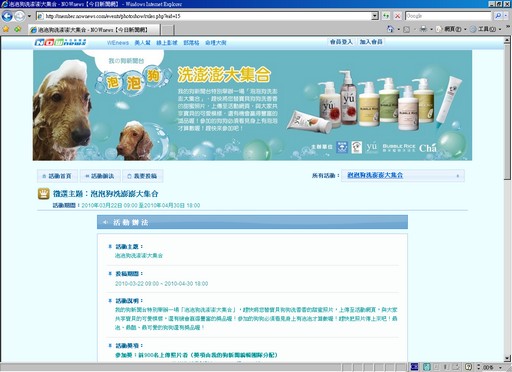
Task: Expand the address bar history dropdown
Action: pyautogui.click(x=375, y=16)
